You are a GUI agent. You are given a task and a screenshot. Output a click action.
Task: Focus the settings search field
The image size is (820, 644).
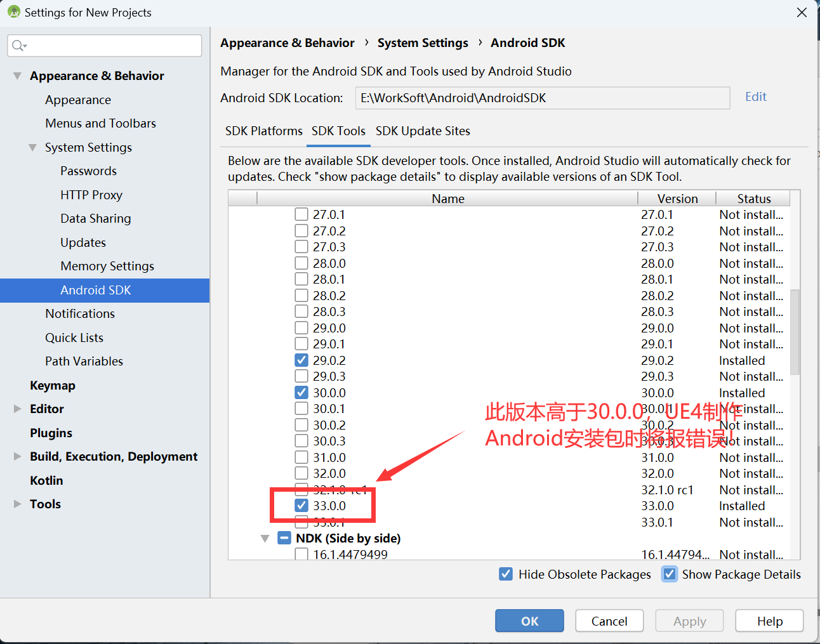coord(105,46)
